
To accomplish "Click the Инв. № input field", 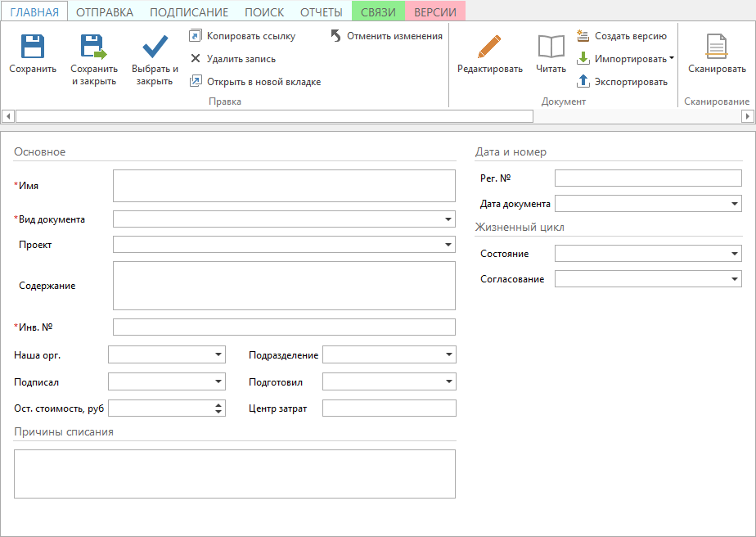I will (x=283, y=327).
